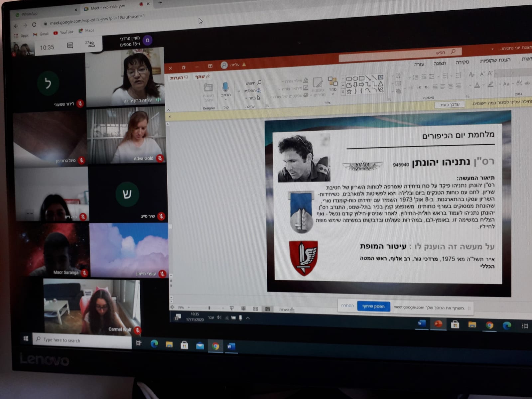Toggle bulleted list in Paragraph group

point(458,75)
